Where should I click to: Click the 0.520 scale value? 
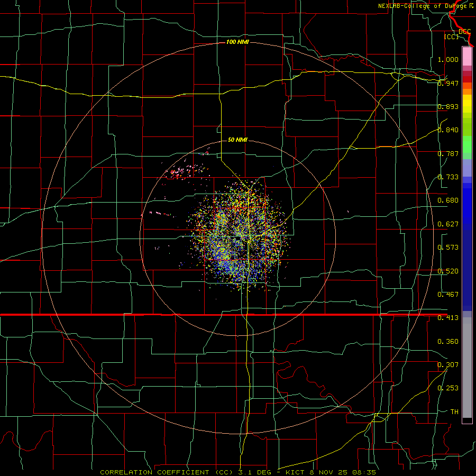[x=448, y=271]
